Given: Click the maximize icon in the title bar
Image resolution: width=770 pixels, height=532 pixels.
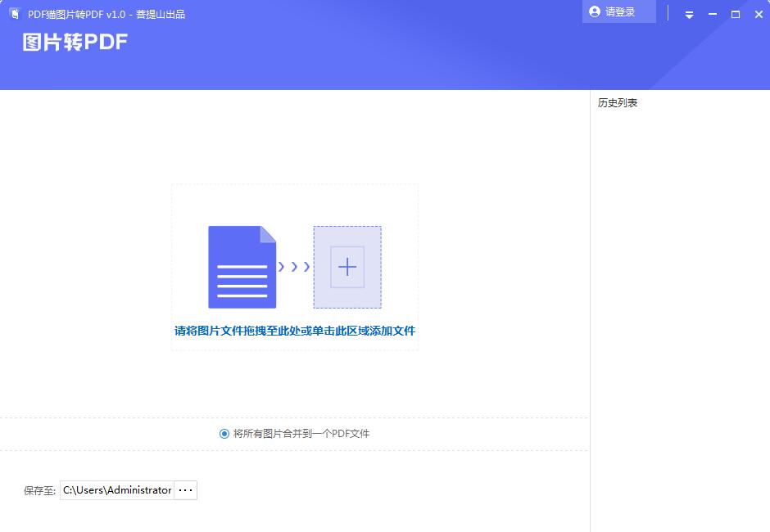Looking at the screenshot, I should tap(736, 14).
